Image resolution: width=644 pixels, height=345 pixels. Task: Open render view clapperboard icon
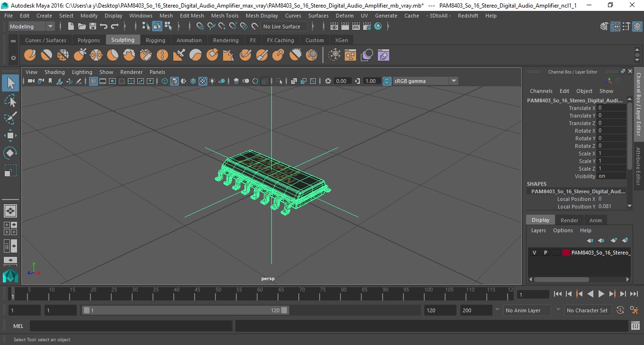click(334, 27)
